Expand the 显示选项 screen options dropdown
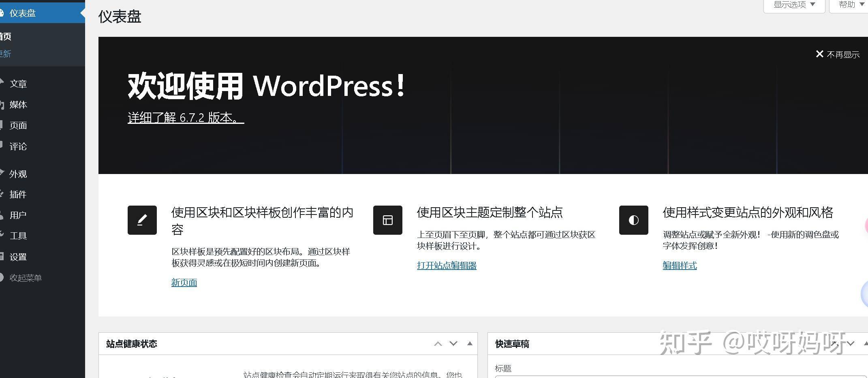868x378 pixels. point(794,5)
